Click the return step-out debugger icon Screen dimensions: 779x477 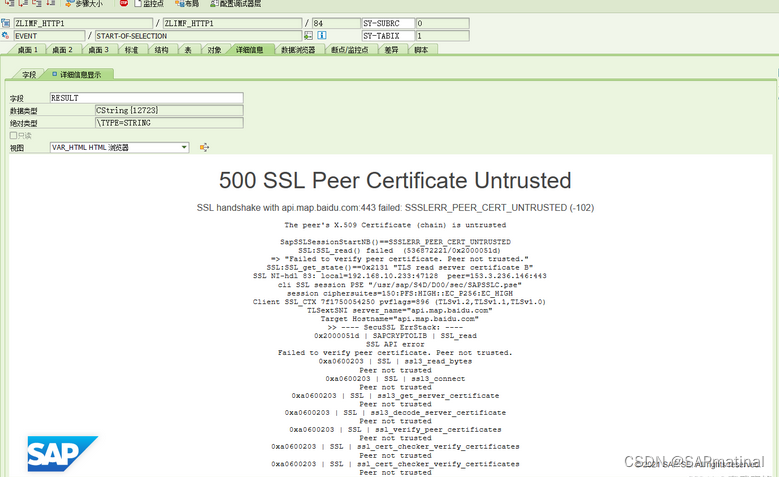[36, 3]
